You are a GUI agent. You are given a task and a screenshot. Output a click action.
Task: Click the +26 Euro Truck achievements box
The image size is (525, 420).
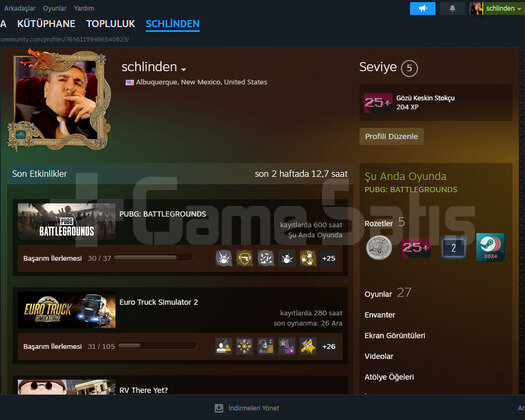pyautogui.click(x=328, y=346)
